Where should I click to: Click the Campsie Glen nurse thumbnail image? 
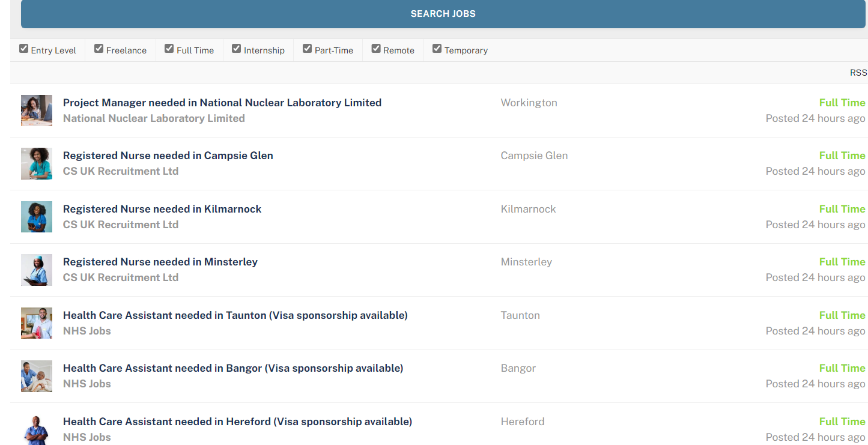[37, 163]
